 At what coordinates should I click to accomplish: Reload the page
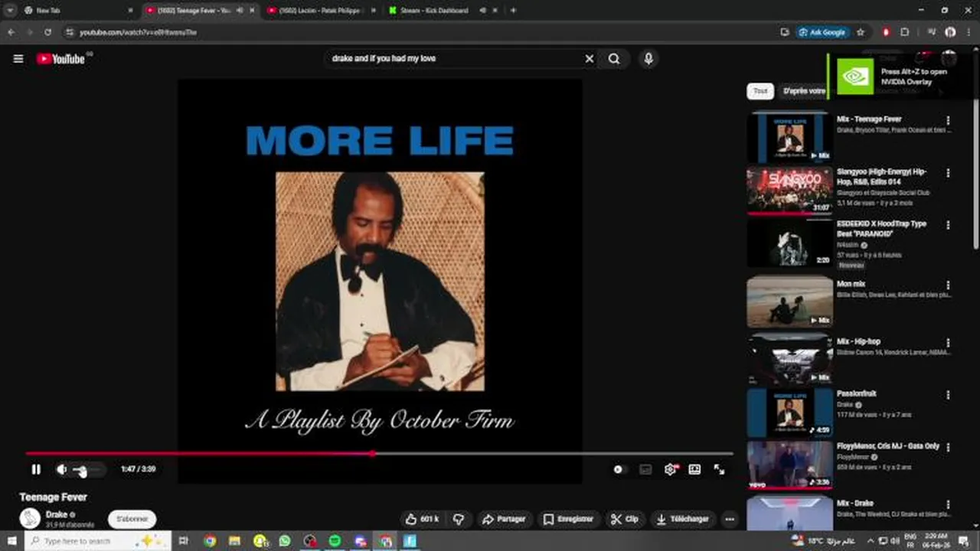[48, 32]
